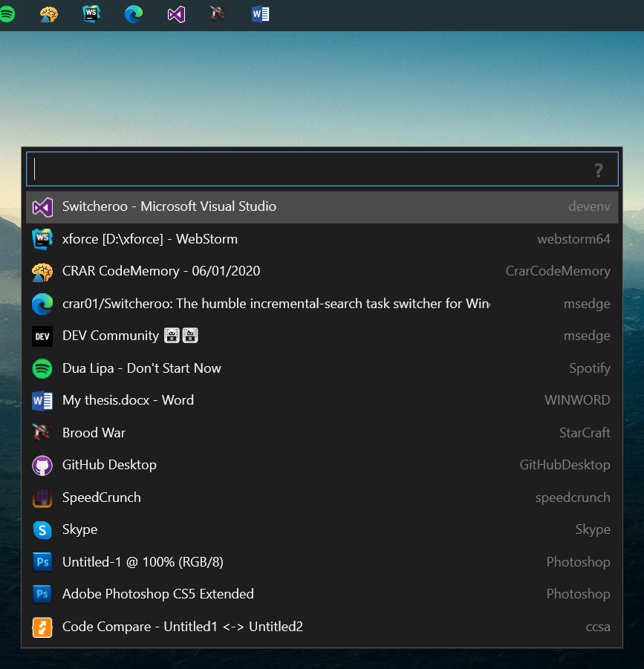Click the StarCraft taskbar icon

218,14
